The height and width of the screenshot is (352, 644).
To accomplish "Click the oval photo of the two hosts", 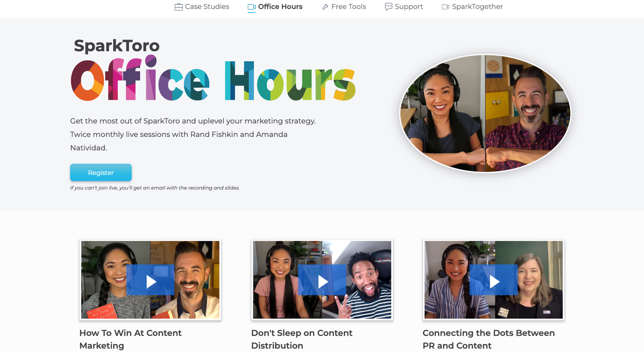I will 485,113.
